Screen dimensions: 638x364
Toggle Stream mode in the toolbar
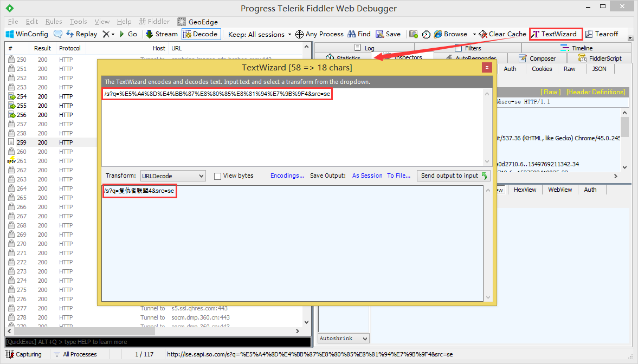tap(162, 34)
